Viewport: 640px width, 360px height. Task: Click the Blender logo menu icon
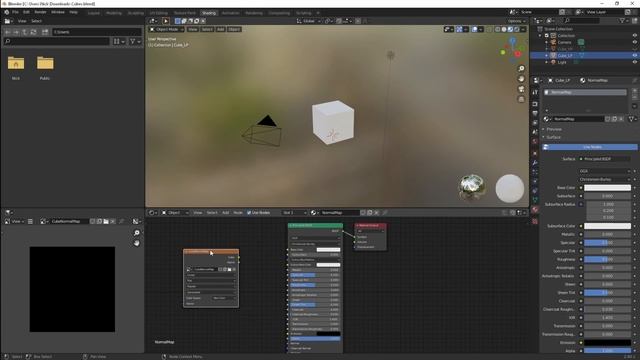7,12
